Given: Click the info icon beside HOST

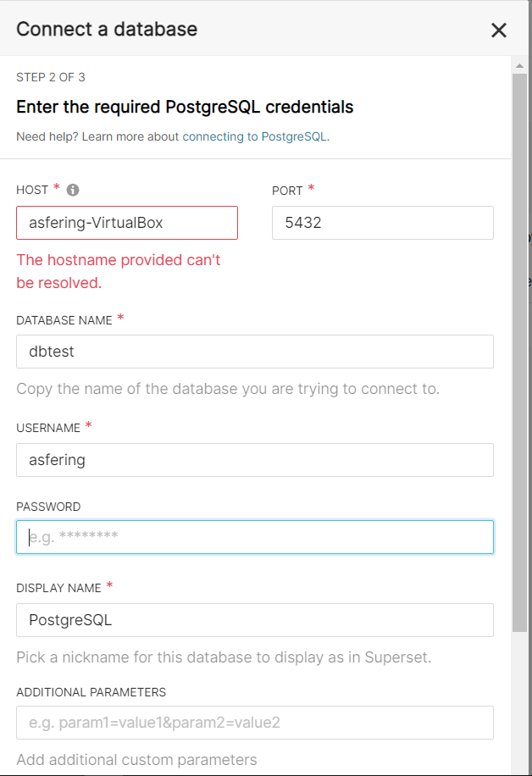Looking at the screenshot, I should pos(73,190).
